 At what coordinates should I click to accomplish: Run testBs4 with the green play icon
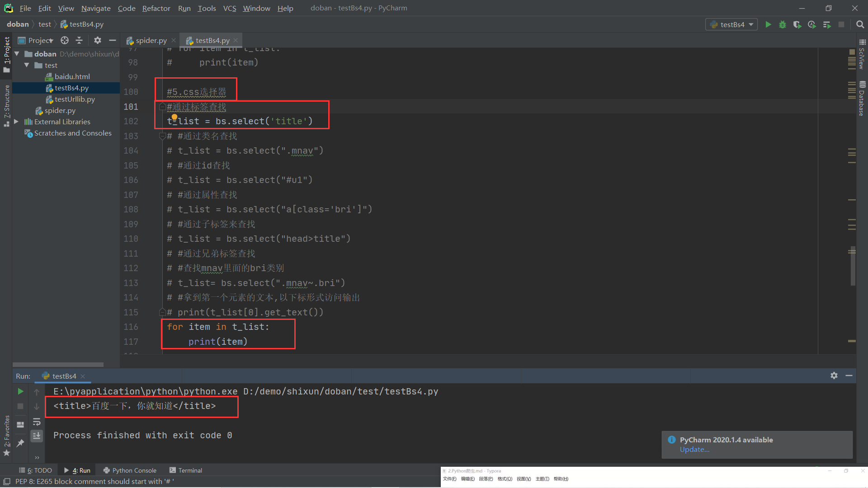point(768,24)
